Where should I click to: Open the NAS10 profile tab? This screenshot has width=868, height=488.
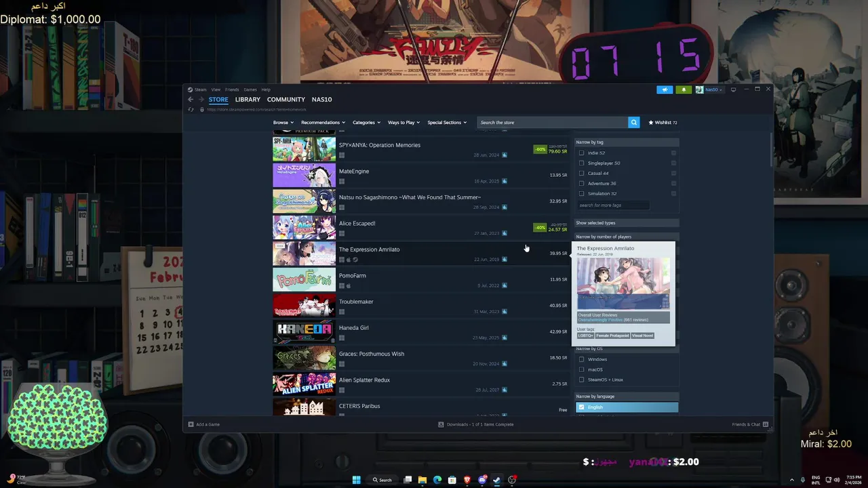(321, 100)
